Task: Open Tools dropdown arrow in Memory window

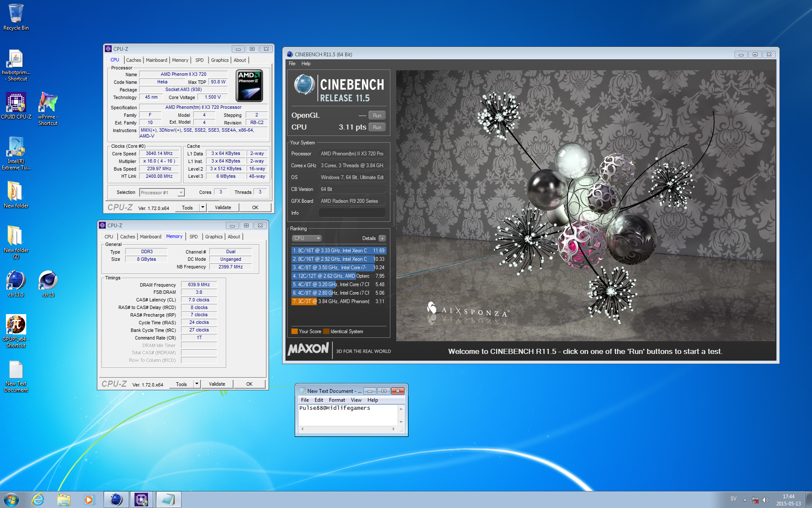Action: tap(197, 384)
